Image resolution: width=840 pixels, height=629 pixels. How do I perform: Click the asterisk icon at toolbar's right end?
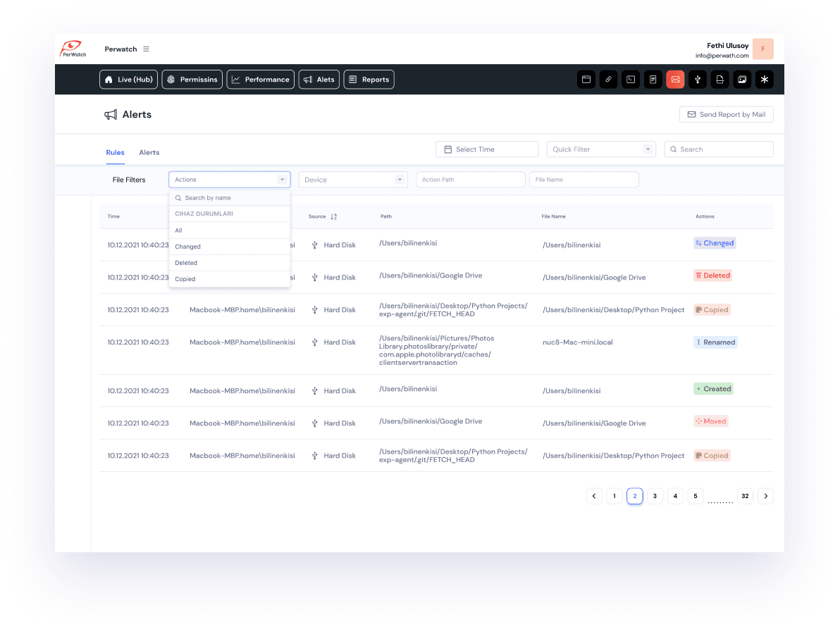(765, 79)
